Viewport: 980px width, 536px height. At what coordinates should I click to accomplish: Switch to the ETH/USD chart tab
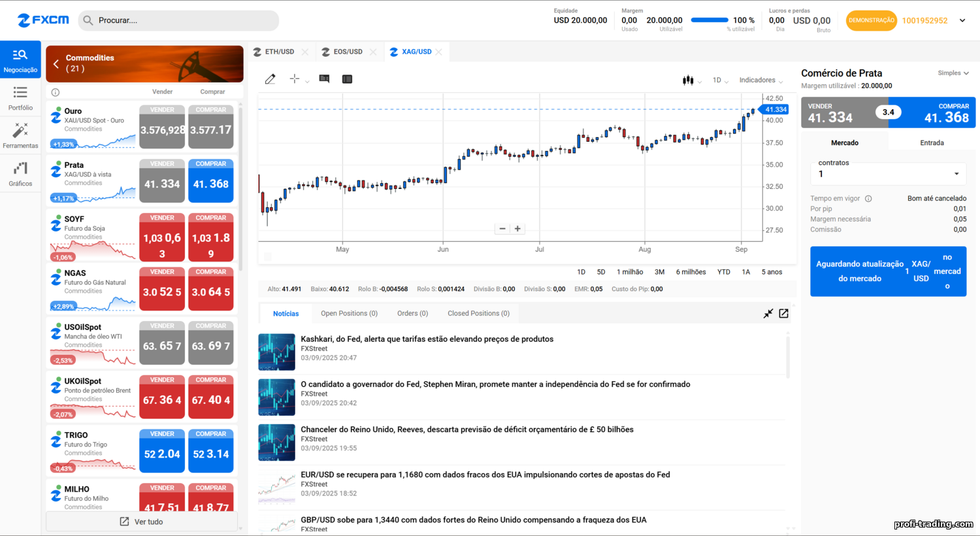point(279,52)
